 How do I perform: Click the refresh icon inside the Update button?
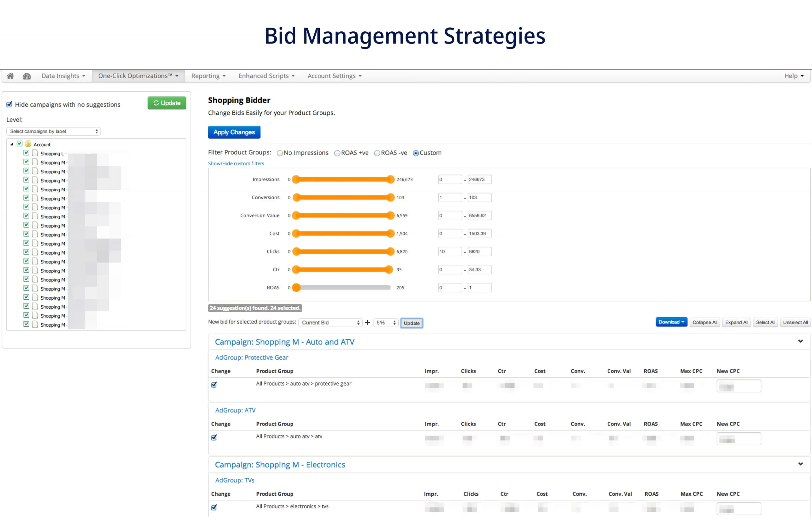tap(156, 103)
